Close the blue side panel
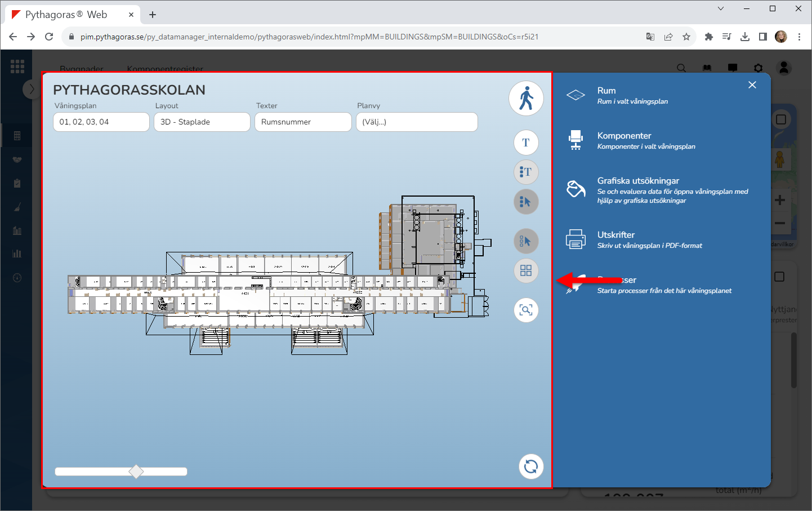Screen dimensions: 812x511 tap(752, 85)
